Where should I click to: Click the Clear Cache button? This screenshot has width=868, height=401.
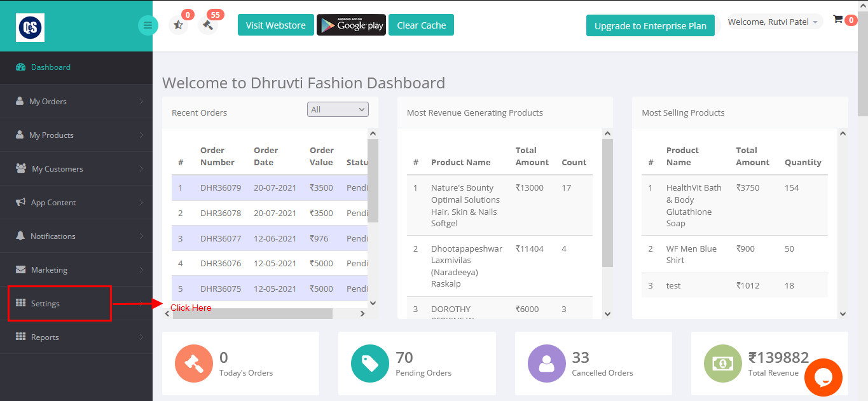[421, 25]
